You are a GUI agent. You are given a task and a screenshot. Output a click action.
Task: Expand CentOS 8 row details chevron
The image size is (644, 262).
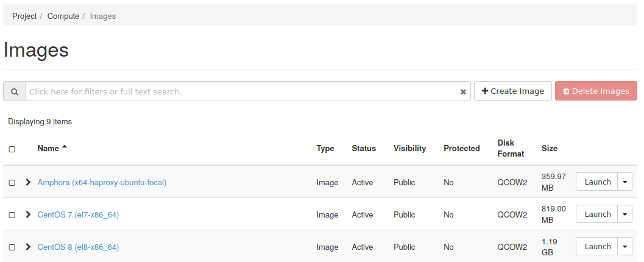tap(28, 247)
